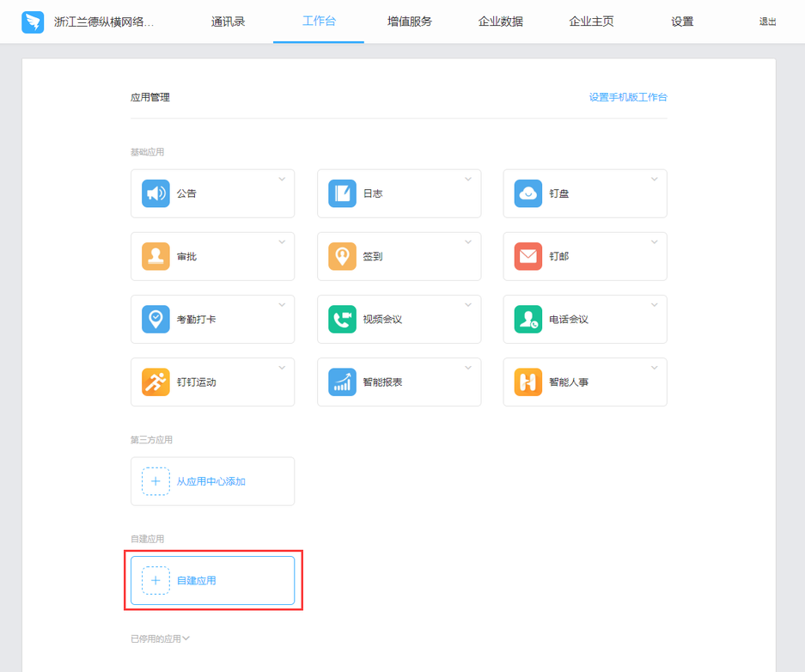The width and height of the screenshot is (805, 672).
Task: Click the 智能报表 chart icon
Action: (x=342, y=382)
